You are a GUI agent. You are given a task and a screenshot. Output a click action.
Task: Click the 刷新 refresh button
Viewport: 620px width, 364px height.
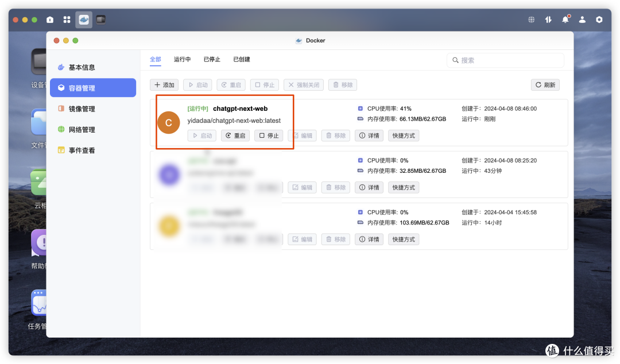click(545, 84)
